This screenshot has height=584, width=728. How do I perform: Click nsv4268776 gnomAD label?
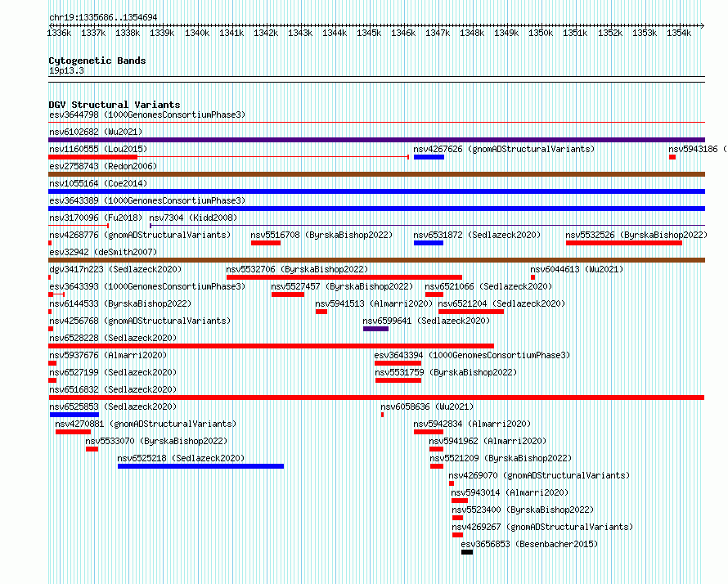coord(140,235)
